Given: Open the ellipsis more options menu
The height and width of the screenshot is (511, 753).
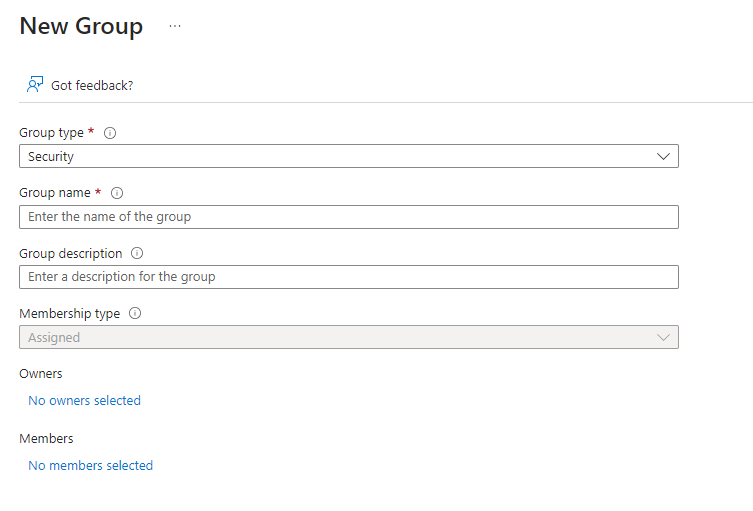Looking at the screenshot, I should 175,26.
